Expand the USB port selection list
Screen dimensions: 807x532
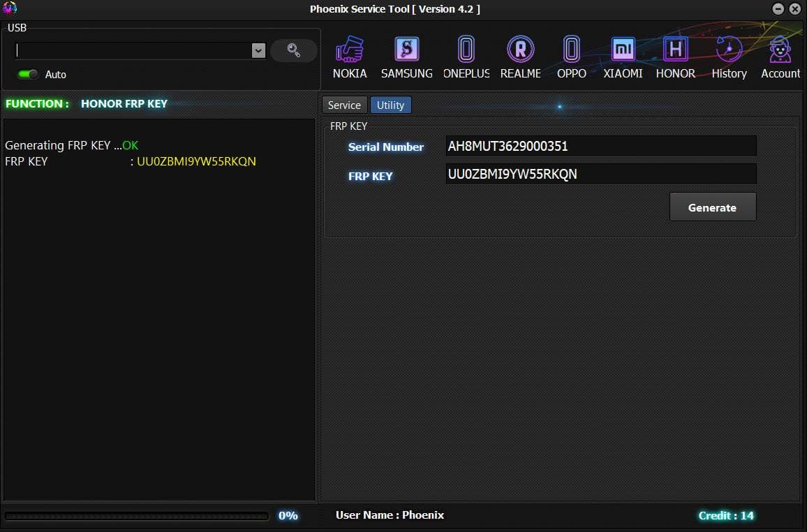coord(258,50)
